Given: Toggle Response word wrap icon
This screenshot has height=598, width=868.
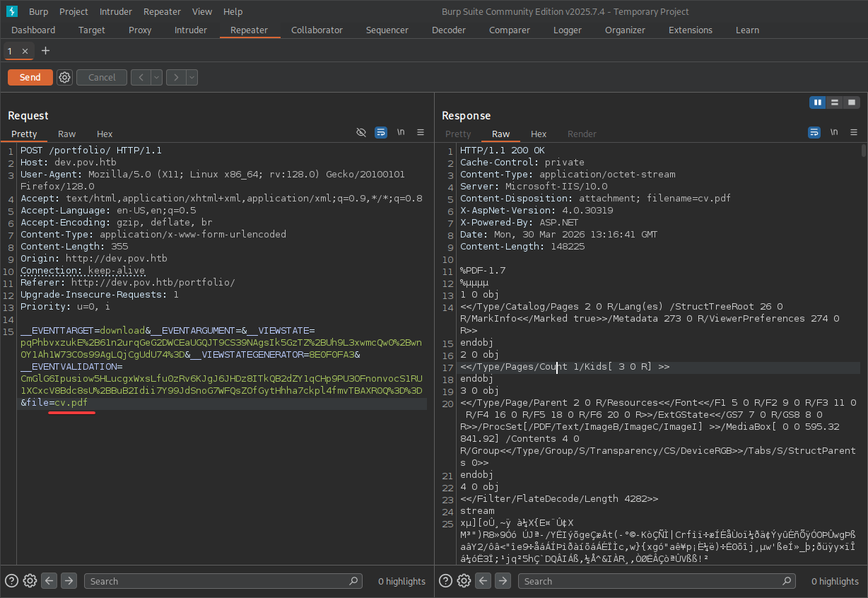Looking at the screenshot, I should (814, 133).
